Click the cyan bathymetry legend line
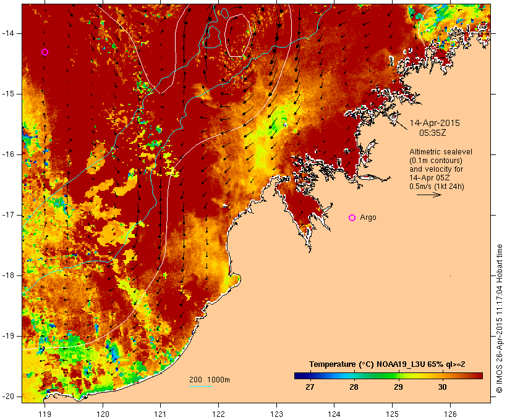 (201, 386)
